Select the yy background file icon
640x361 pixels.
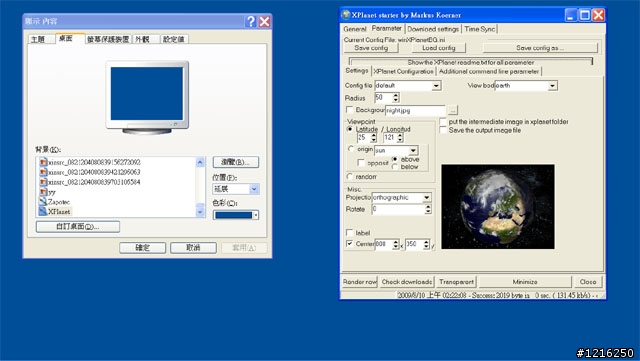click(x=43, y=192)
